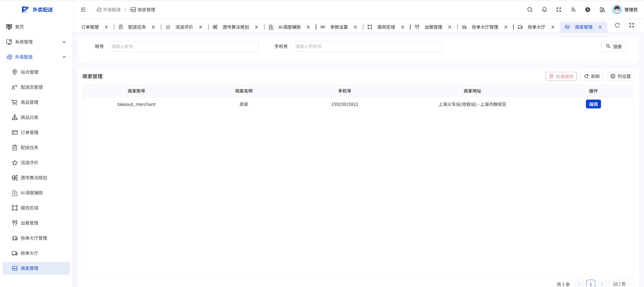Viewport: 644px width, 287px height.
Task: Maximize content with the tab bar fullscreen icon
Action: click(632, 25)
